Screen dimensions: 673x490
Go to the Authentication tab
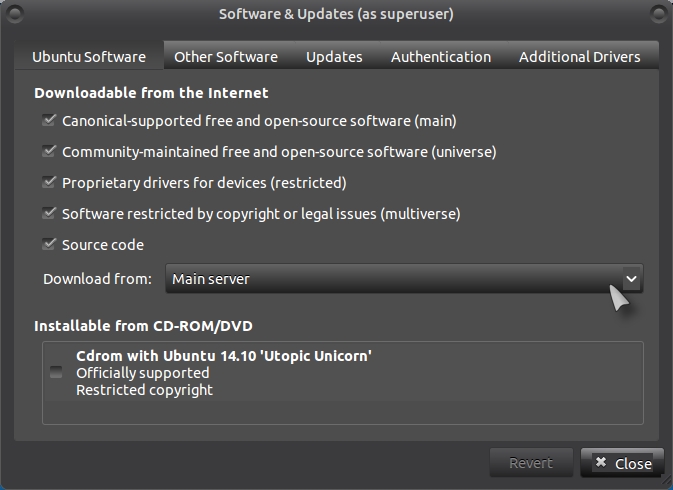coord(440,57)
